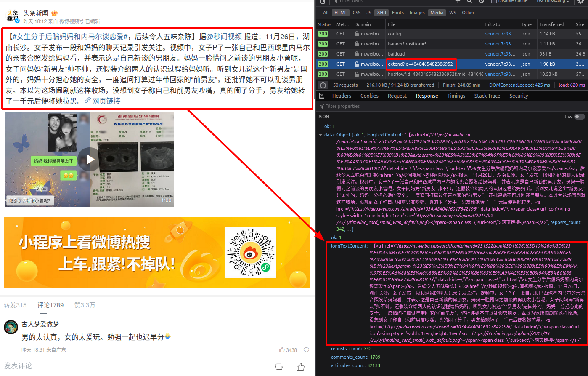Select the hotflow?id request row

click(452, 74)
